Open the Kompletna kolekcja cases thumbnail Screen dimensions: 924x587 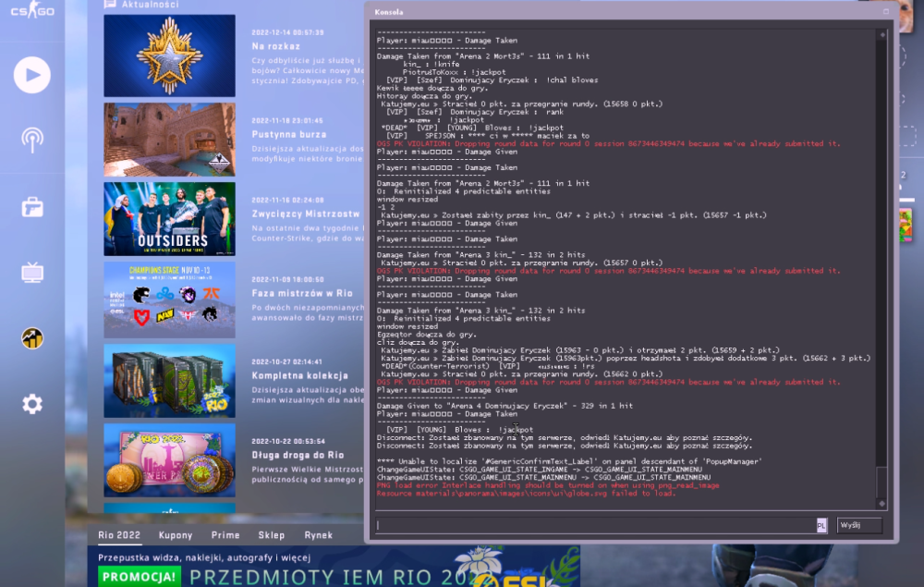pyautogui.click(x=170, y=381)
